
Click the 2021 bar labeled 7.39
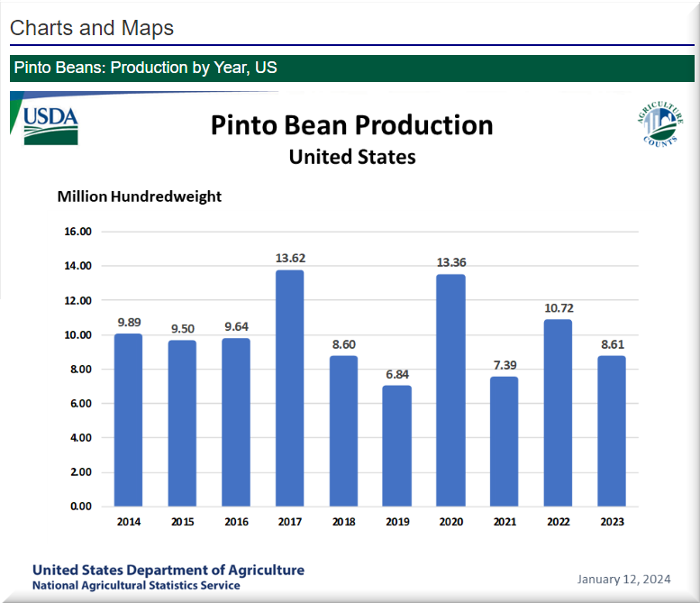(505, 441)
